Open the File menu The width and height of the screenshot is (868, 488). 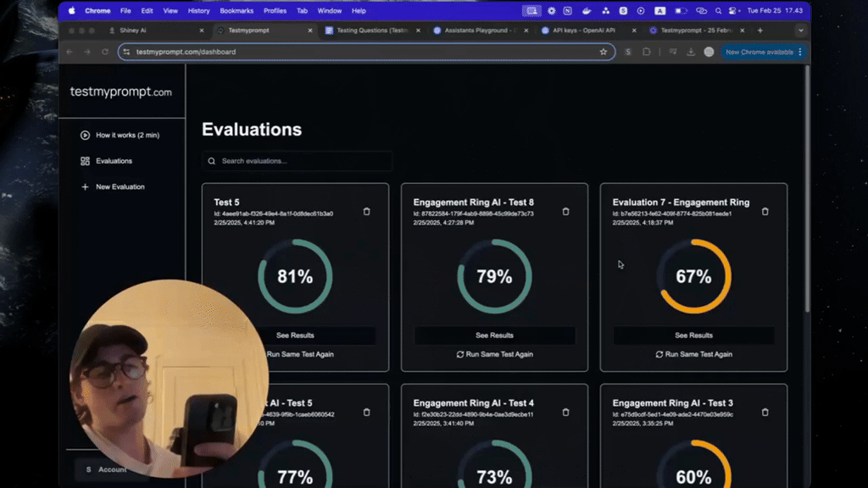pyautogui.click(x=125, y=10)
